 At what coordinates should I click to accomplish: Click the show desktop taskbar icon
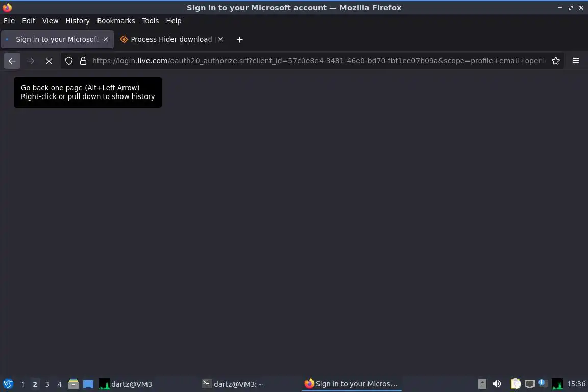tap(88, 384)
